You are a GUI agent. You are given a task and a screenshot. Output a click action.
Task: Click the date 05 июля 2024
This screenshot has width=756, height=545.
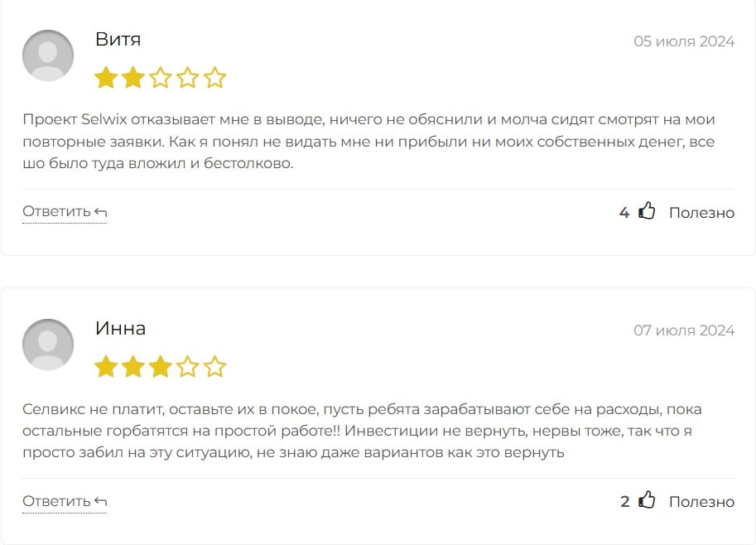coord(684,41)
